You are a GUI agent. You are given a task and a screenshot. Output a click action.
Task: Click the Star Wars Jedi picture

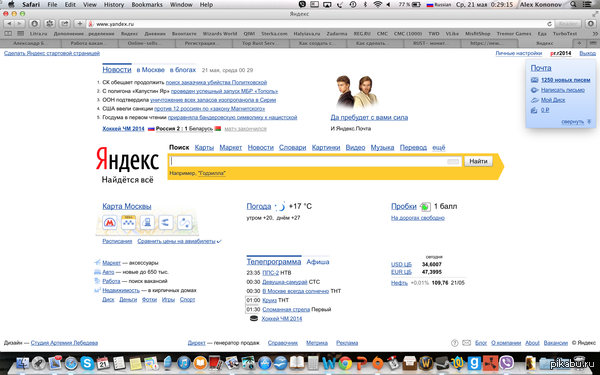point(357,92)
